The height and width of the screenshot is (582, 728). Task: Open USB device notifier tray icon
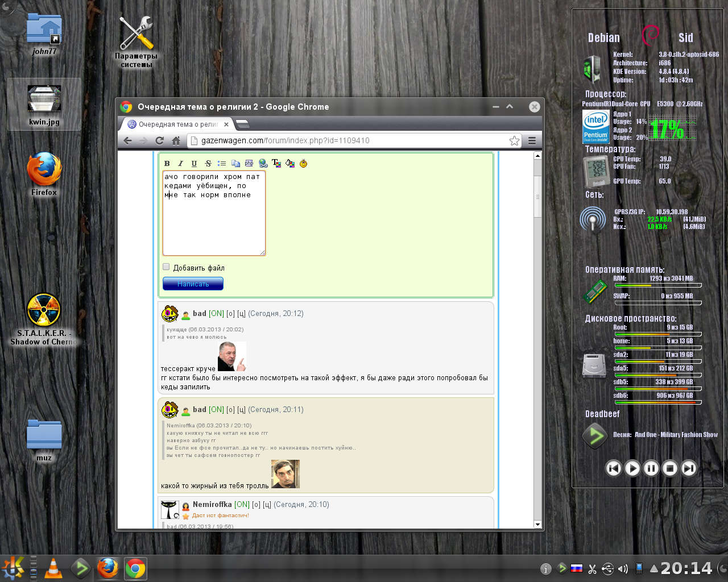pos(607,568)
